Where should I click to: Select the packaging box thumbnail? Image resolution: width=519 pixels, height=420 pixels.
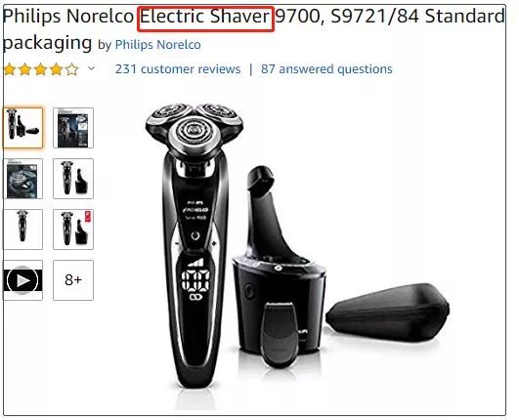coord(73,128)
